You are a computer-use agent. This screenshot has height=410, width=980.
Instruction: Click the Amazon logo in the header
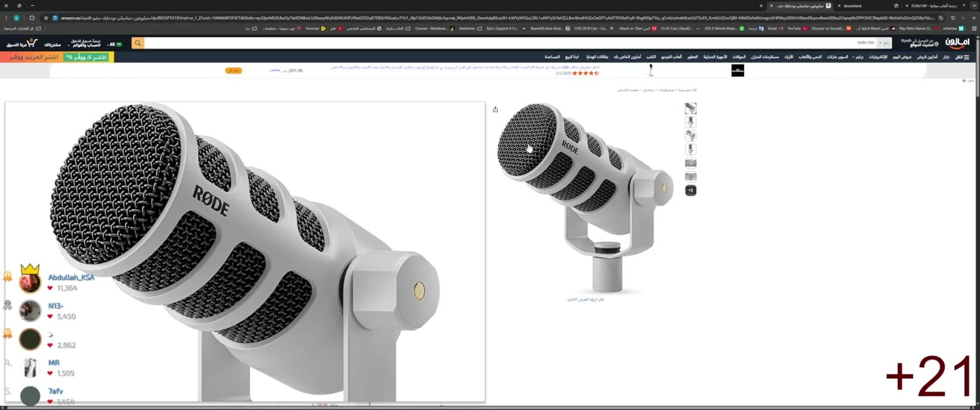coord(957,43)
